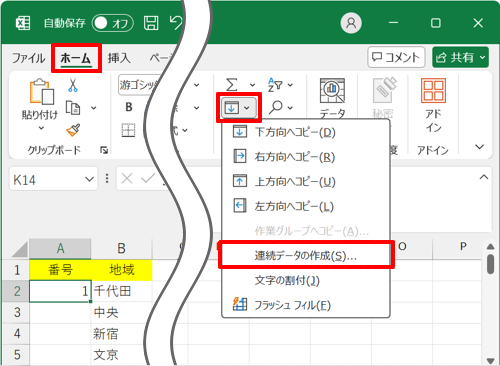Expand the Name Box dropdown showing K14
Viewport: 500px width, 366px height.
click(89, 179)
